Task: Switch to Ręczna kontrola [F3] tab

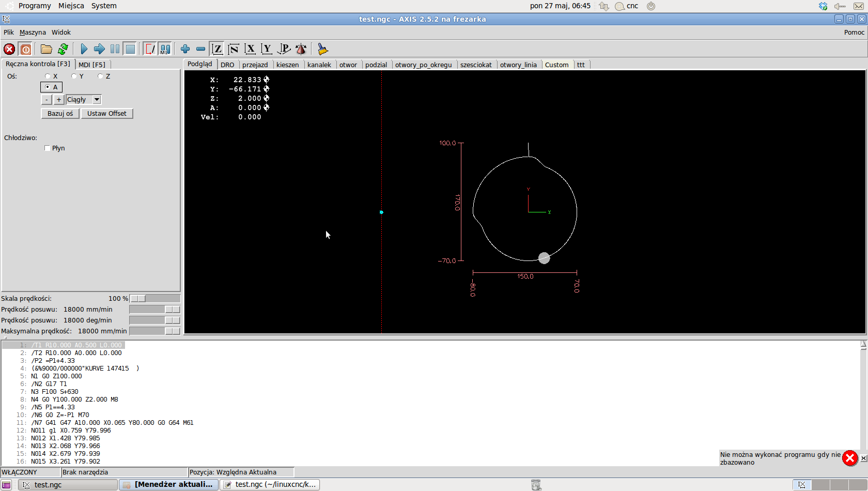Action: [x=38, y=64]
